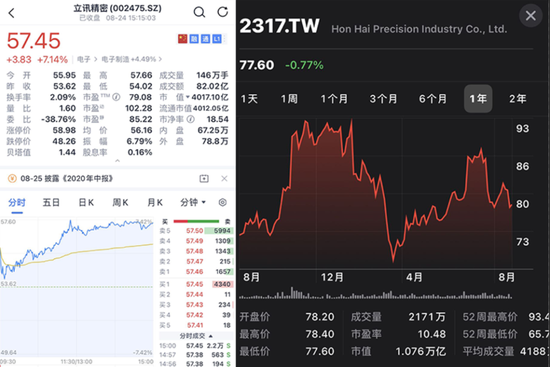Tap sell order 卖3 at 57.48
This screenshot has height=367, width=550.
click(x=195, y=251)
